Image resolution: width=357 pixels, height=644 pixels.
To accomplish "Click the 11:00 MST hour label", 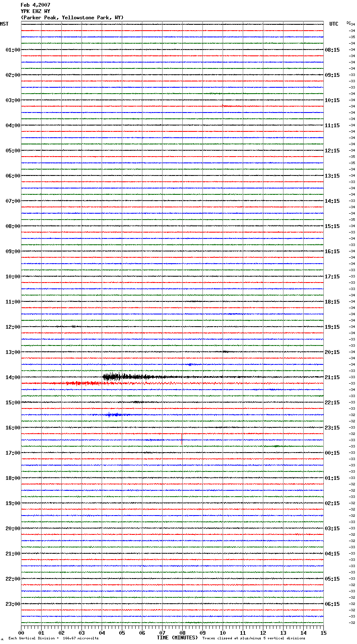I will 13,302.
